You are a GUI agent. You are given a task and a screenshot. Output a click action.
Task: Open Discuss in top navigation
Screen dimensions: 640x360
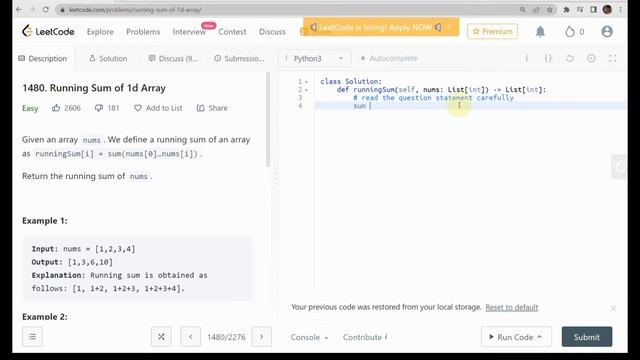tap(272, 31)
